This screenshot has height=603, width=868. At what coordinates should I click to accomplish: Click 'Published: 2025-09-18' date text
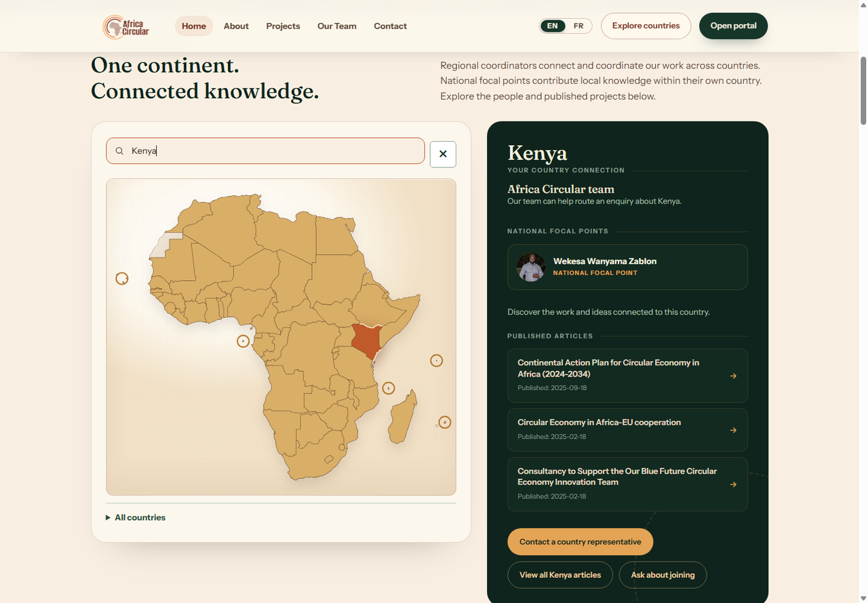[x=552, y=388]
